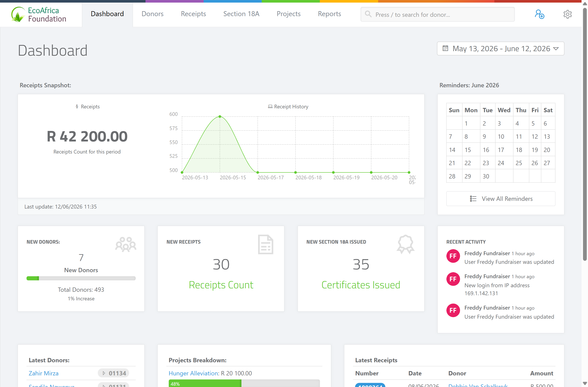
Task: Click the chart point at 2026-05-13
Action: point(182,172)
